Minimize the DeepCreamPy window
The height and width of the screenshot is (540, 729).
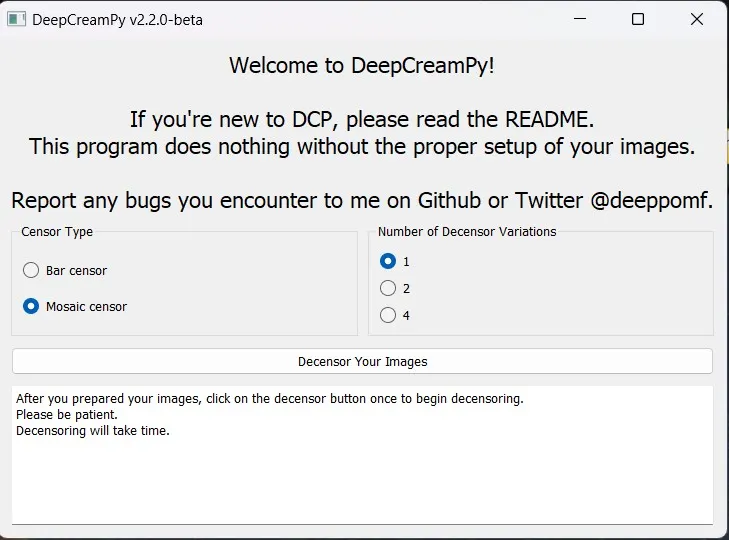(x=580, y=19)
